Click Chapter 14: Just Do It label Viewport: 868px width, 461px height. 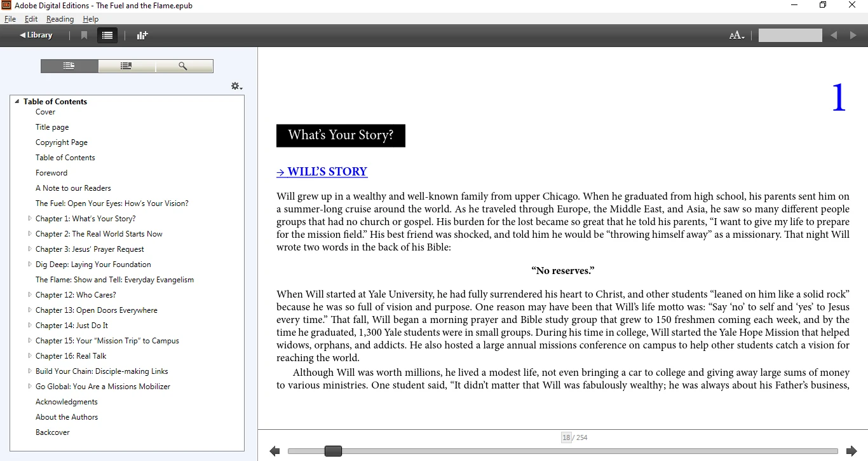coord(72,326)
